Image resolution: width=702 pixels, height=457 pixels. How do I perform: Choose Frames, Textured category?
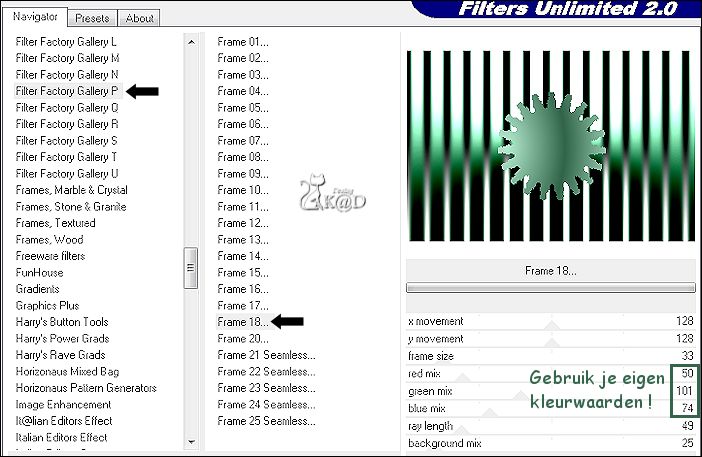point(56,223)
